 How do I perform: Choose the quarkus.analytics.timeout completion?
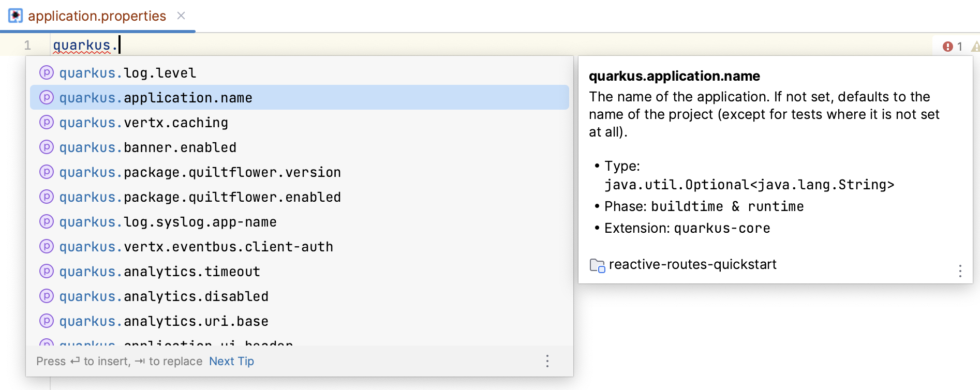click(300, 272)
